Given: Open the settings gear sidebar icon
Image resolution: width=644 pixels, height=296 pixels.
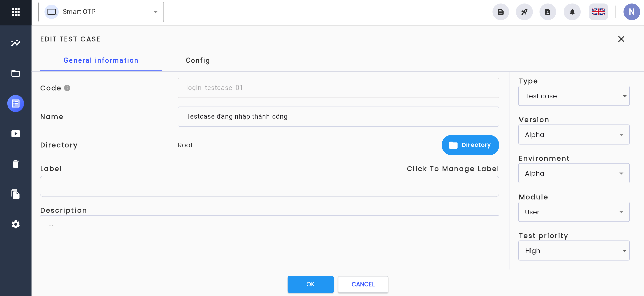Looking at the screenshot, I should 15,224.
